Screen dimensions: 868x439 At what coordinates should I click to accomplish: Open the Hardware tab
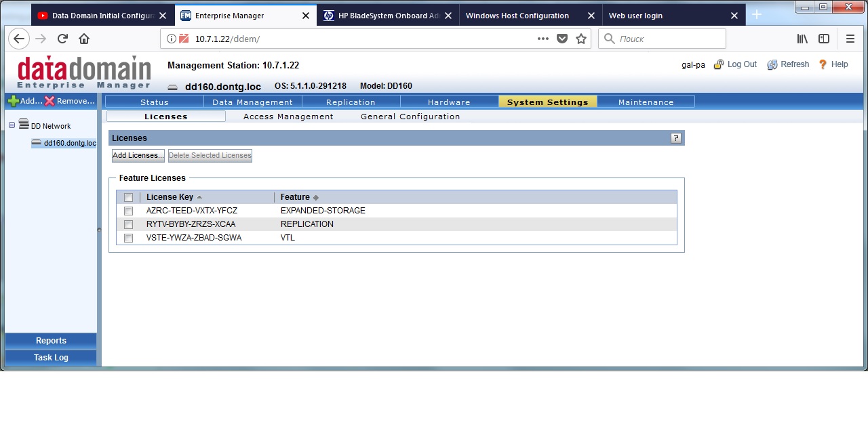click(449, 102)
